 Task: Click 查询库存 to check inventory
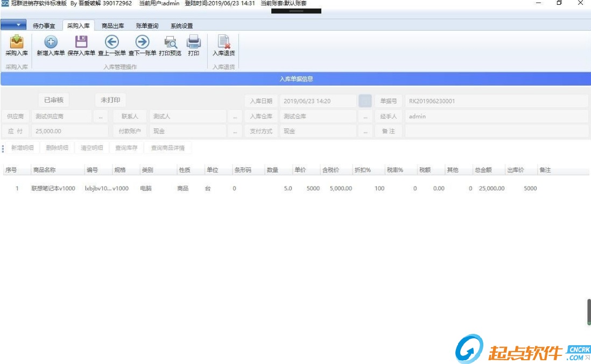point(126,147)
